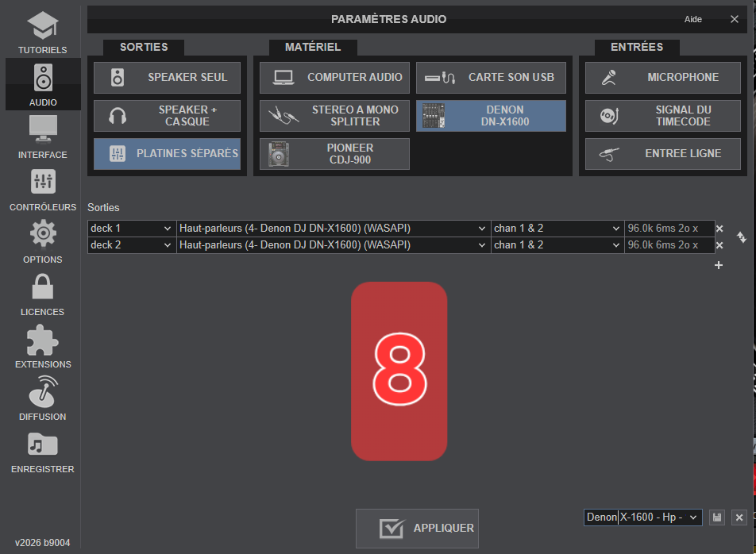Expand the deck 1 output dropdown

(131, 229)
